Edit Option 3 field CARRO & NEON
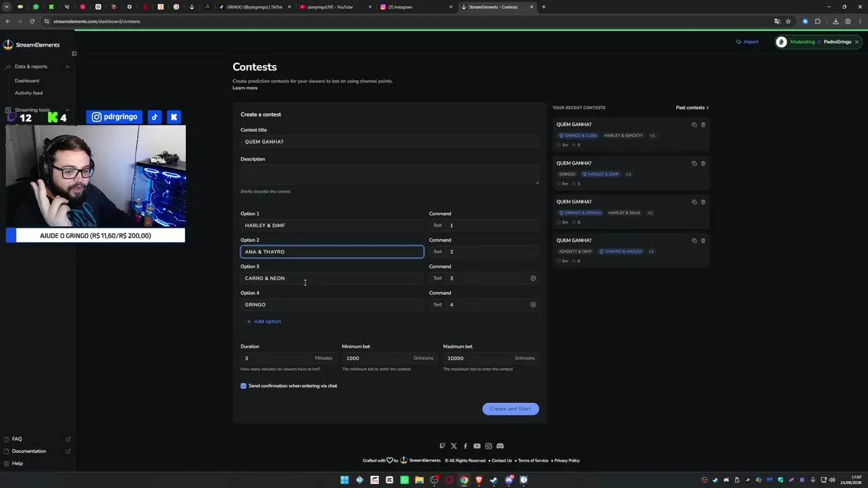Screen dimensions: 868x488 click(x=332, y=278)
